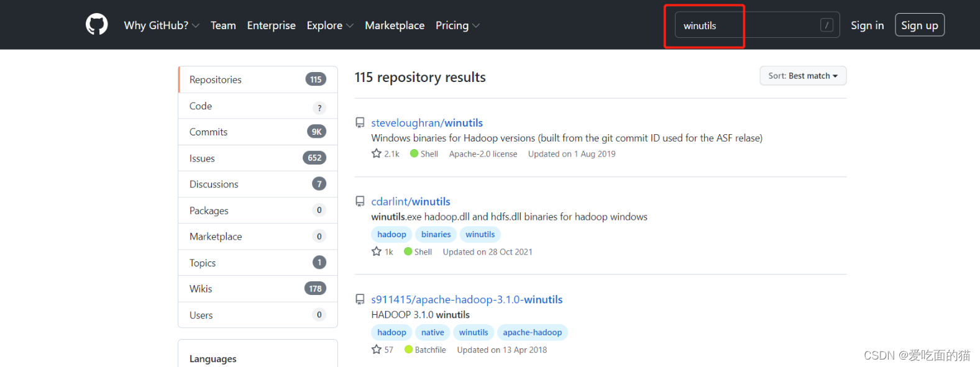Click the binaries topic tag
Screen dimensions: 980x367
(436, 234)
